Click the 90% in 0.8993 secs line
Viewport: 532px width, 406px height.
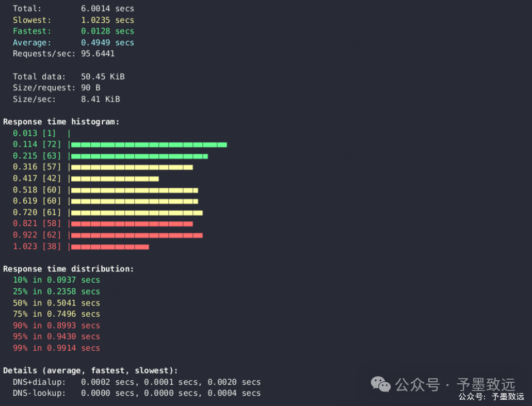click(56, 326)
